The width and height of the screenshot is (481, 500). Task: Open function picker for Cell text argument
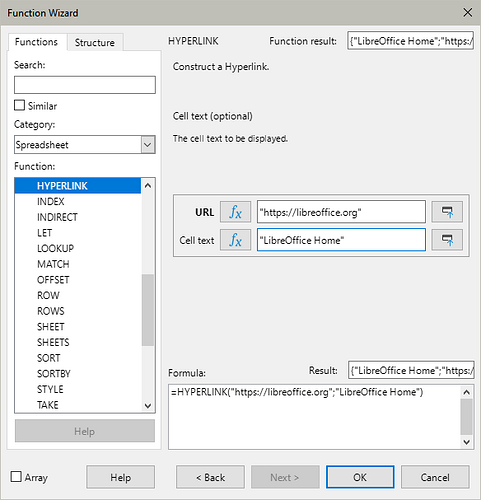pyautogui.click(x=235, y=240)
